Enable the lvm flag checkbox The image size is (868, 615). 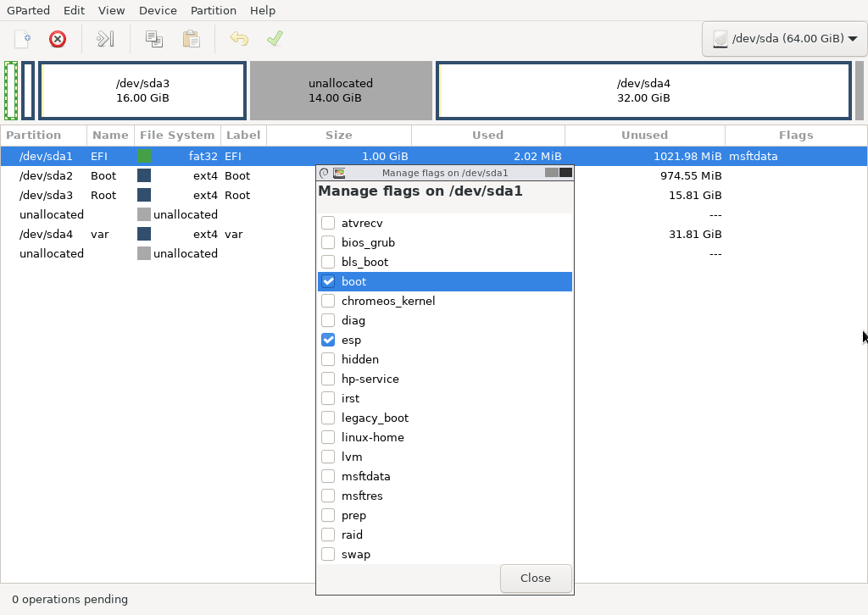click(x=328, y=457)
